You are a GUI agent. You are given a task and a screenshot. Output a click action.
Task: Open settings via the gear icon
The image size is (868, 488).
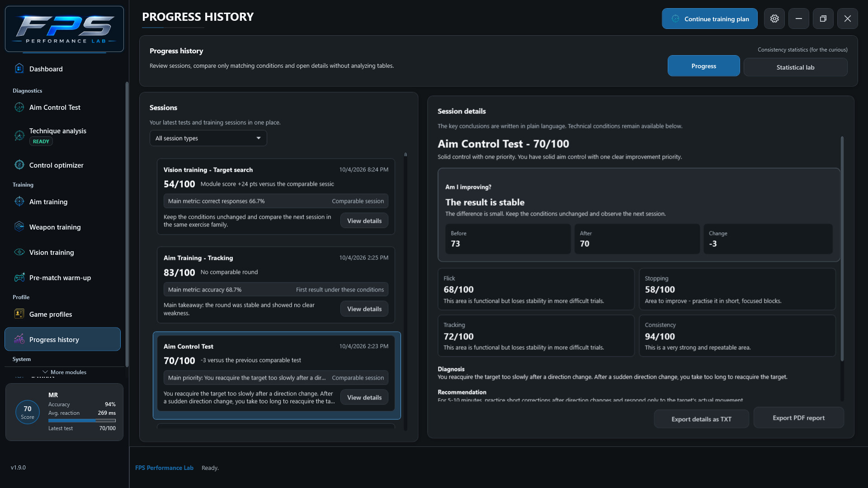tap(774, 19)
